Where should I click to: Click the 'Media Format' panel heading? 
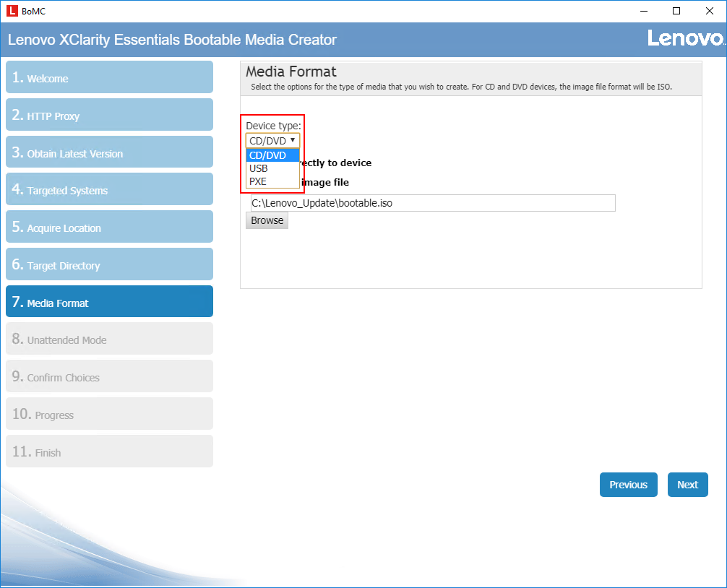tap(291, 72)
